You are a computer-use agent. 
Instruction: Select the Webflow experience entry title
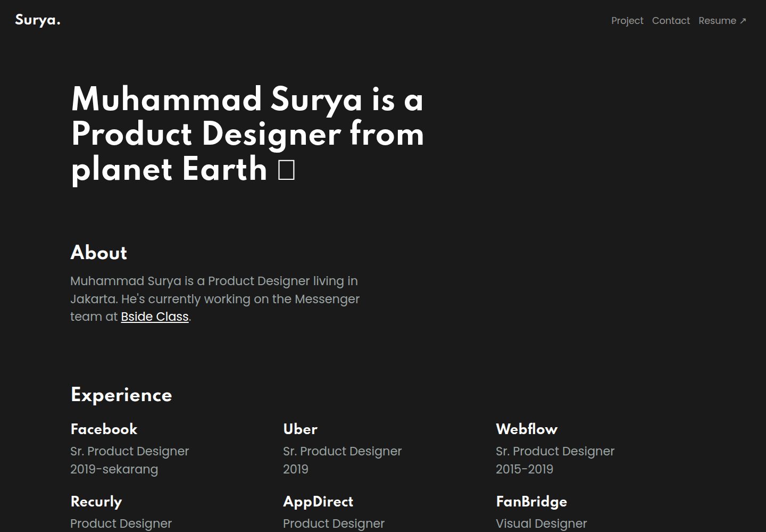(x=527, y=429)
